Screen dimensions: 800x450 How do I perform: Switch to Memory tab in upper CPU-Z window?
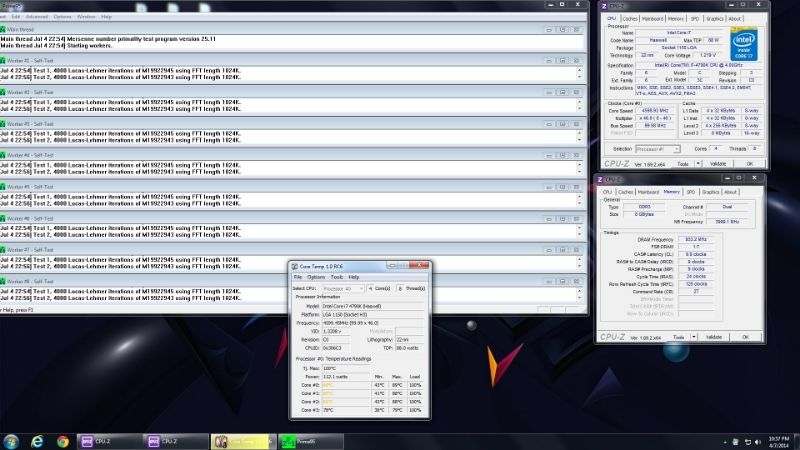676,19
